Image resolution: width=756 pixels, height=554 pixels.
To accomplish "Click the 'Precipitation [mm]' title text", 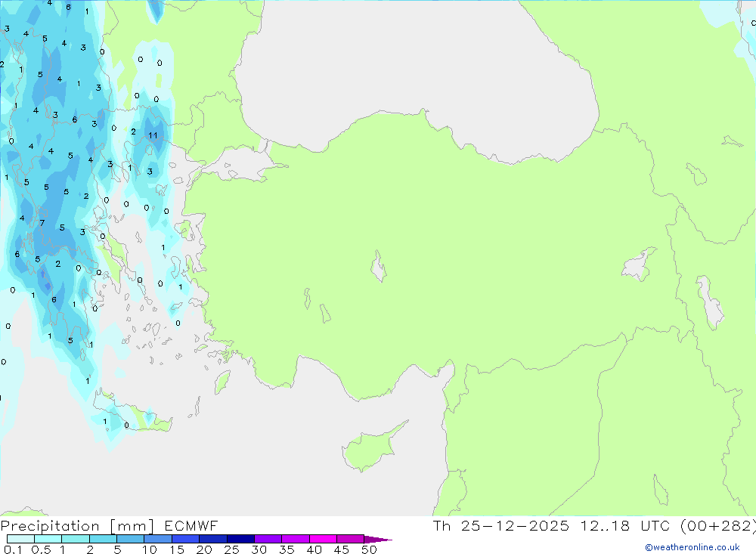I will 78,526.
